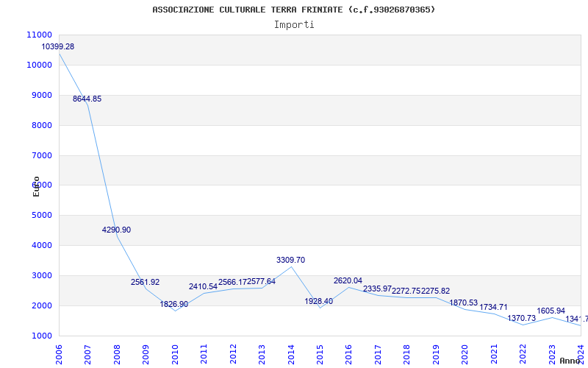Click the 2007 year axis label
The height and width of the screenshot is (368, 588).
[x=87, y=355]
